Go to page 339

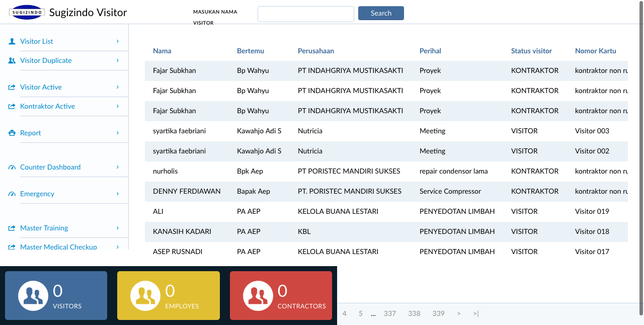pos(438,313)
